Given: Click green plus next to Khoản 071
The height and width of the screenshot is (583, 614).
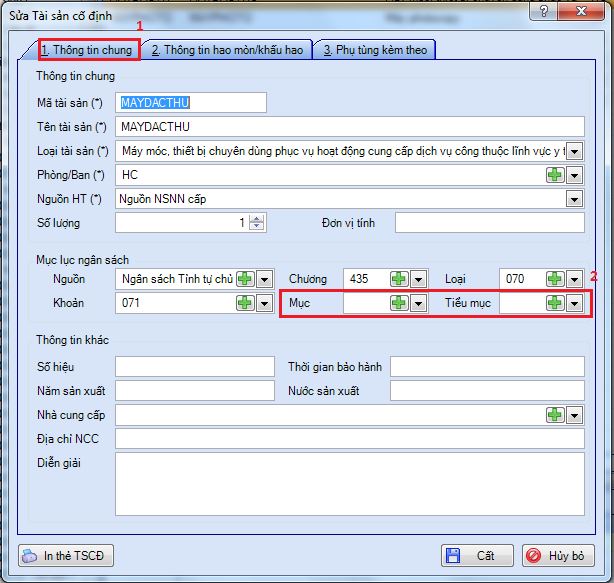Looking at the screenshot, I should pos(245,303).
